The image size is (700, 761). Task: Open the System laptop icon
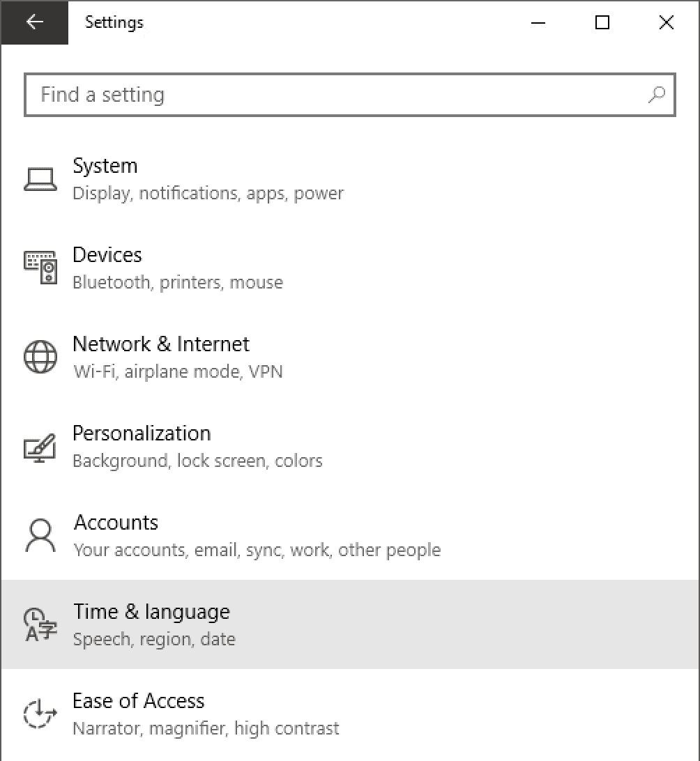click(40, 179)
